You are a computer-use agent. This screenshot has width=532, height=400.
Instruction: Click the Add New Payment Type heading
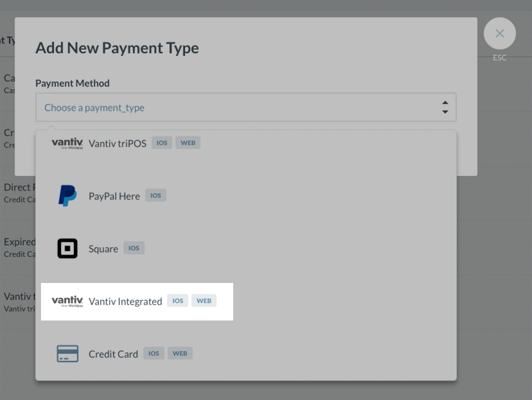[x=117, y=48]
